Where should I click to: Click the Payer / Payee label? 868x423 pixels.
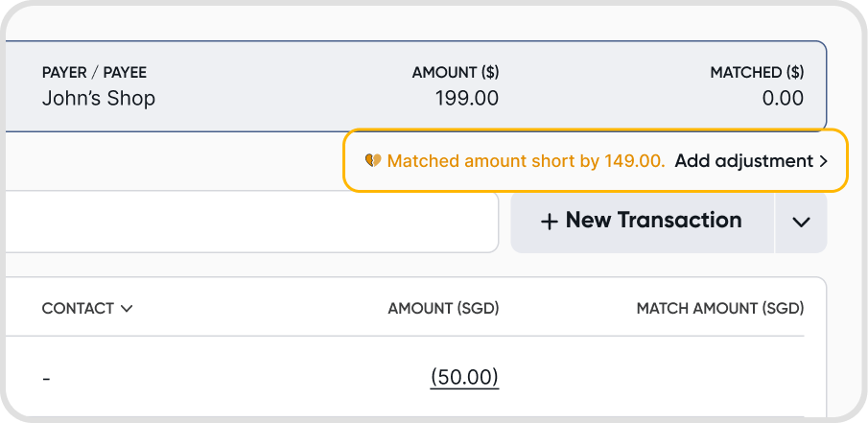click(94, 73)
